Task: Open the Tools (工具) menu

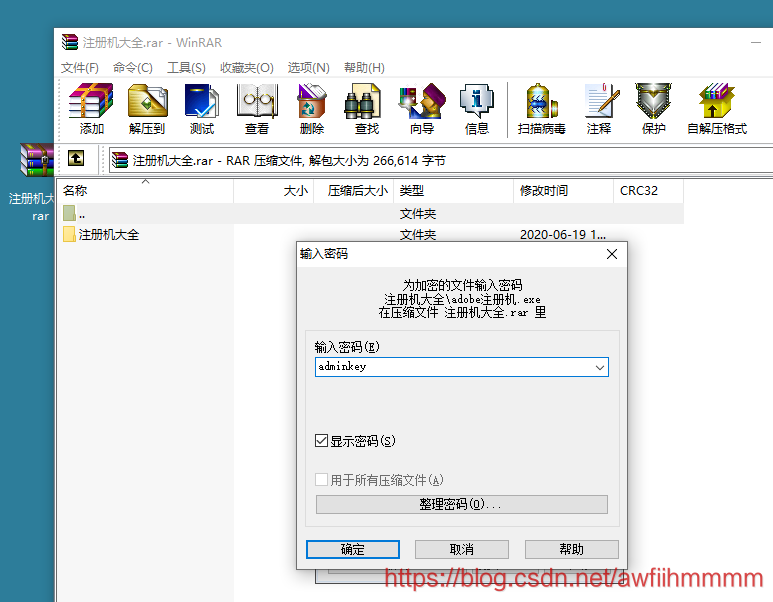Action: click(x=186, y=68)
